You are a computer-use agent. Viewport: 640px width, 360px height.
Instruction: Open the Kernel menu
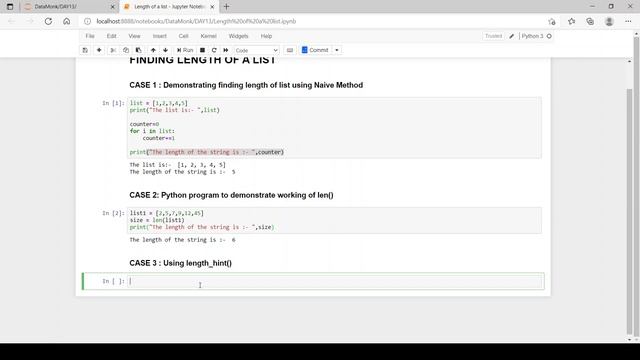pyautogui.click(x=208, y=36)
